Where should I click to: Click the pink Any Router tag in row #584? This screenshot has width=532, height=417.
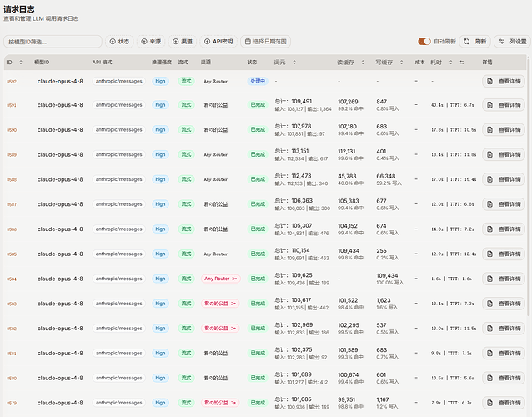(220, 279)
